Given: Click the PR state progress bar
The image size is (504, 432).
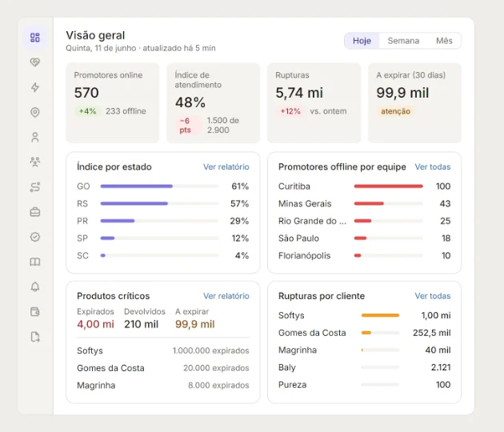Looking at the screenshot, I should tap(159, 221).
